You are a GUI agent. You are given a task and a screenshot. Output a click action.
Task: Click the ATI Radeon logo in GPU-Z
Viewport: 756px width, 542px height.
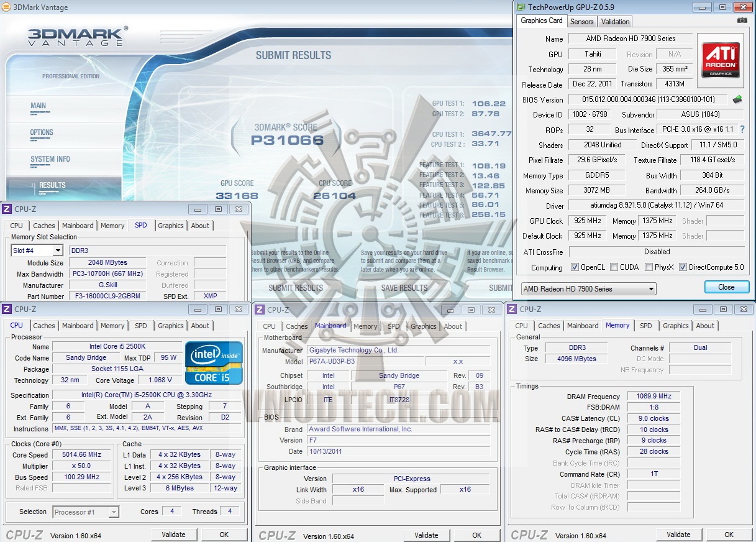click(721, 60)
